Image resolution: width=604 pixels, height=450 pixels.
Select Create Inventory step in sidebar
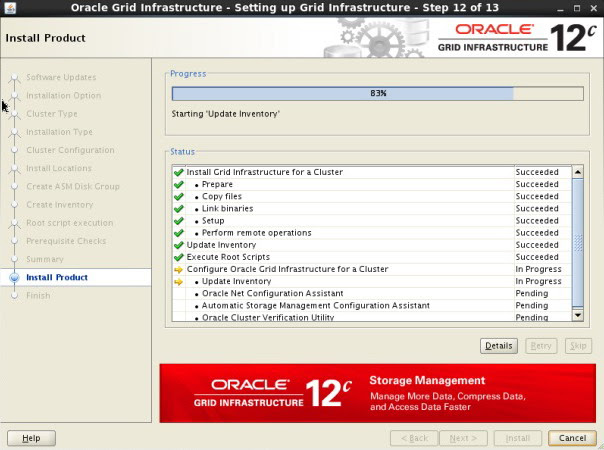point(60,205)
